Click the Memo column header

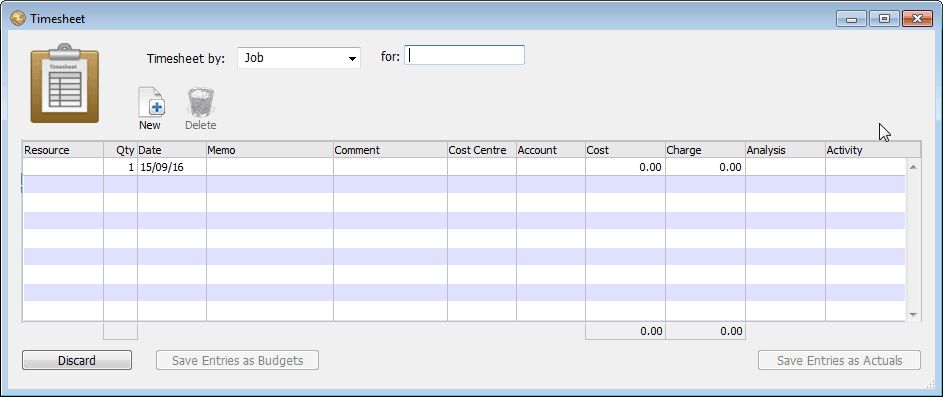[269, 150]
